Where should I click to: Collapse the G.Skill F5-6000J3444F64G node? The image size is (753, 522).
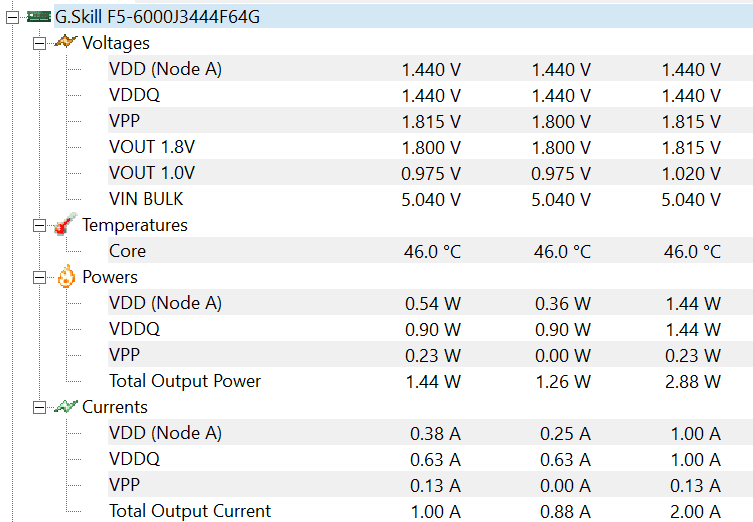[x=12, y=17]
